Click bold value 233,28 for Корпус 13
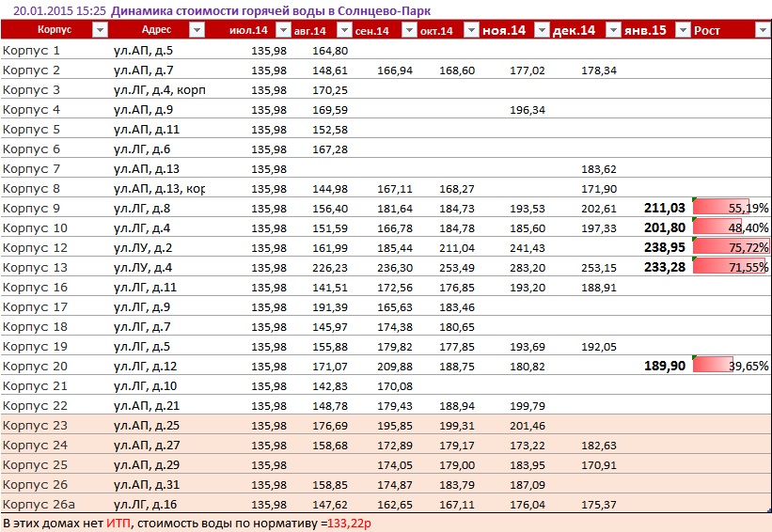772x532 pixels. click(665, 267)
